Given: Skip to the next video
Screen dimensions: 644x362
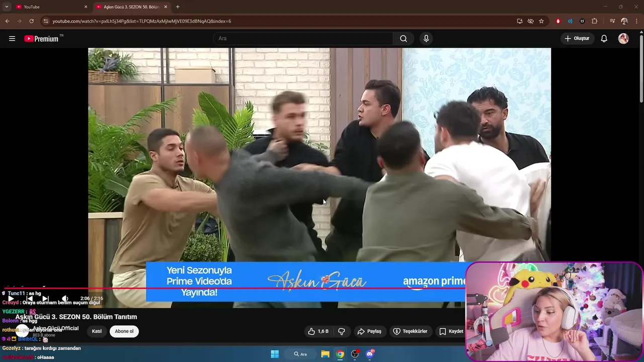Looking at the screenshot, I should (x=45, y=299).
